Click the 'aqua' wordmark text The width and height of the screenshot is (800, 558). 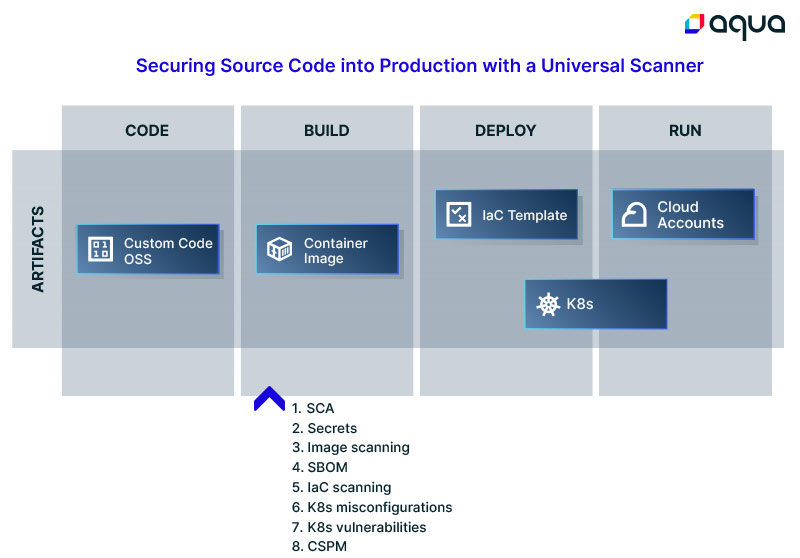tap(747, 26)
